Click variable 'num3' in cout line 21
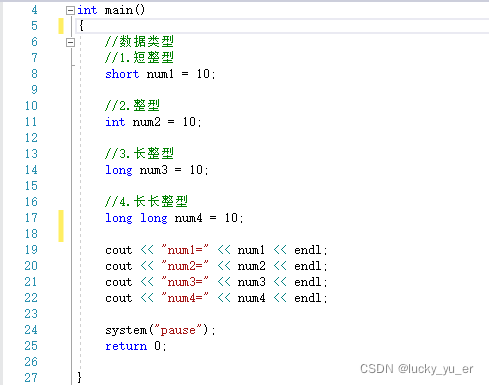The width and height of the screenshot is (489, 385). 251,282
